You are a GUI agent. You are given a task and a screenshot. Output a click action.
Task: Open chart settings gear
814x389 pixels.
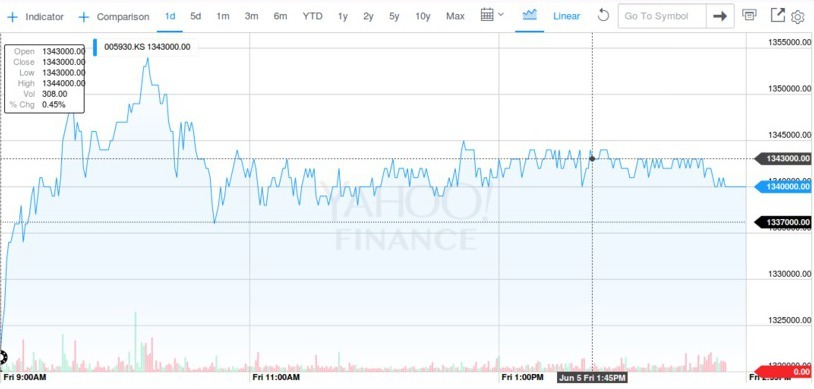click(x=797, y=17)
